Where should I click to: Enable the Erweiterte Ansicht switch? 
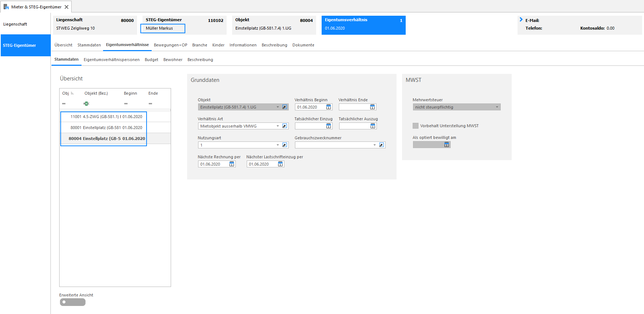pyautogui.click(x=73, y=302)
